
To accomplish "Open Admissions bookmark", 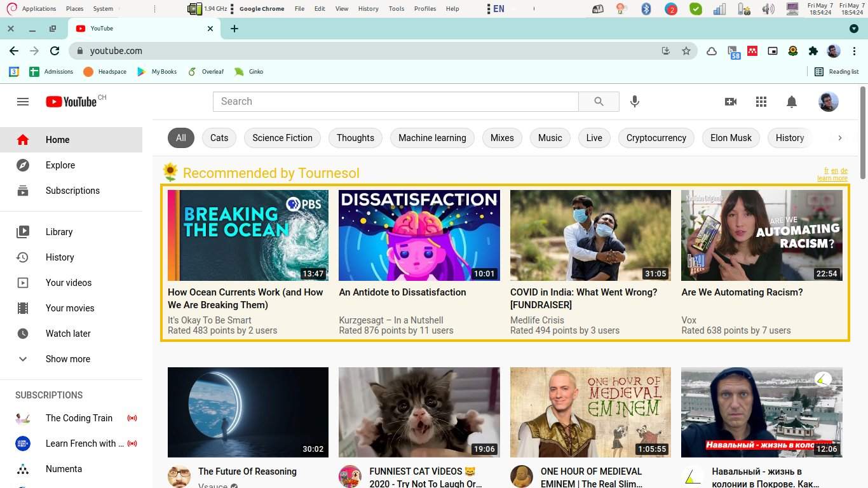I will click(x=51, y=72).
